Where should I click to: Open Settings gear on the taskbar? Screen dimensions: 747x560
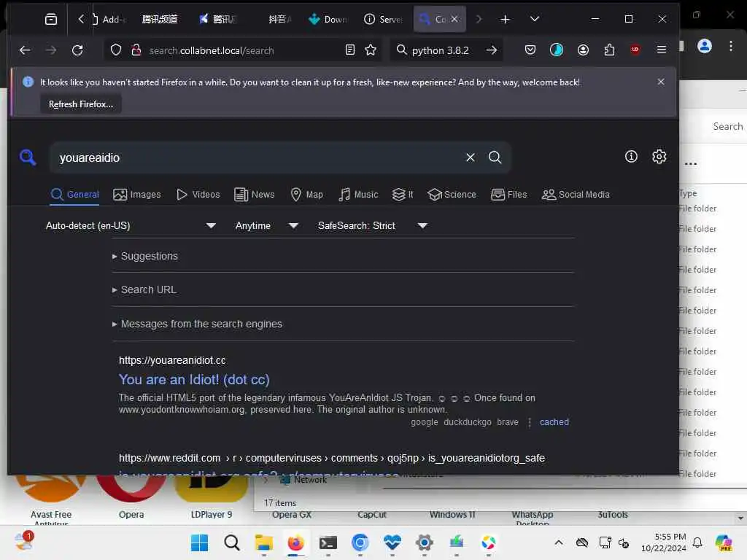[x=424, y=542]
